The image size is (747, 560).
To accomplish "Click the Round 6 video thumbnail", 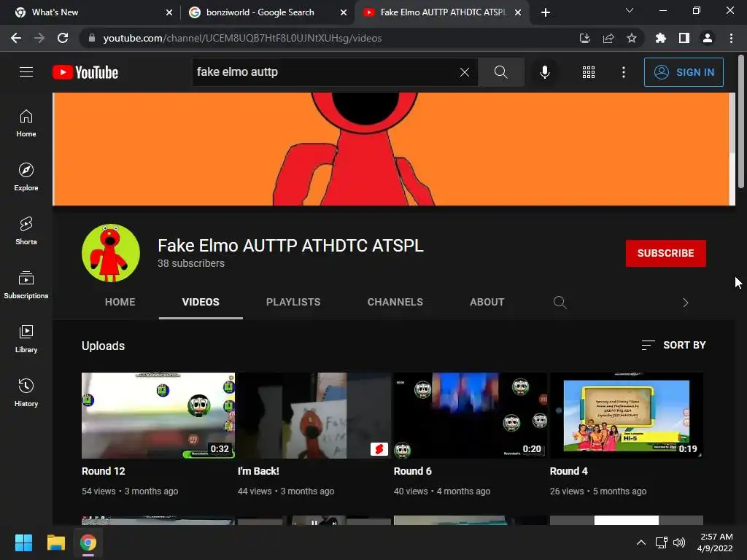I will (x=471, y=416).
